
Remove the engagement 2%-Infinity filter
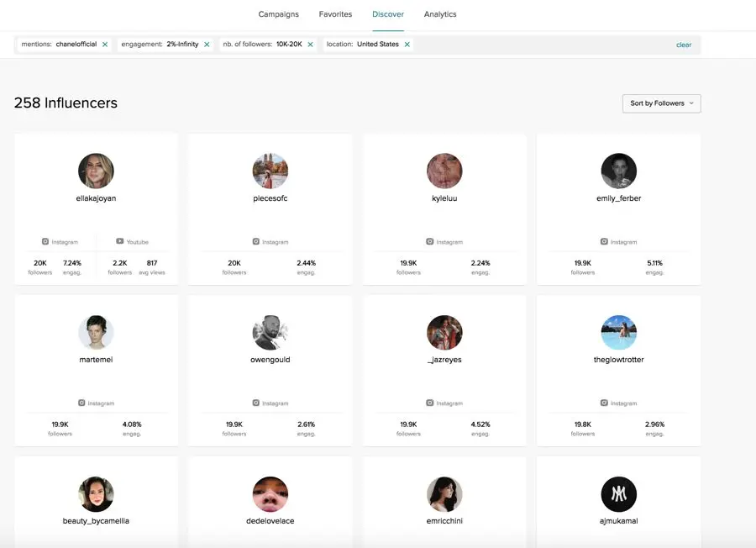point(207,45)
